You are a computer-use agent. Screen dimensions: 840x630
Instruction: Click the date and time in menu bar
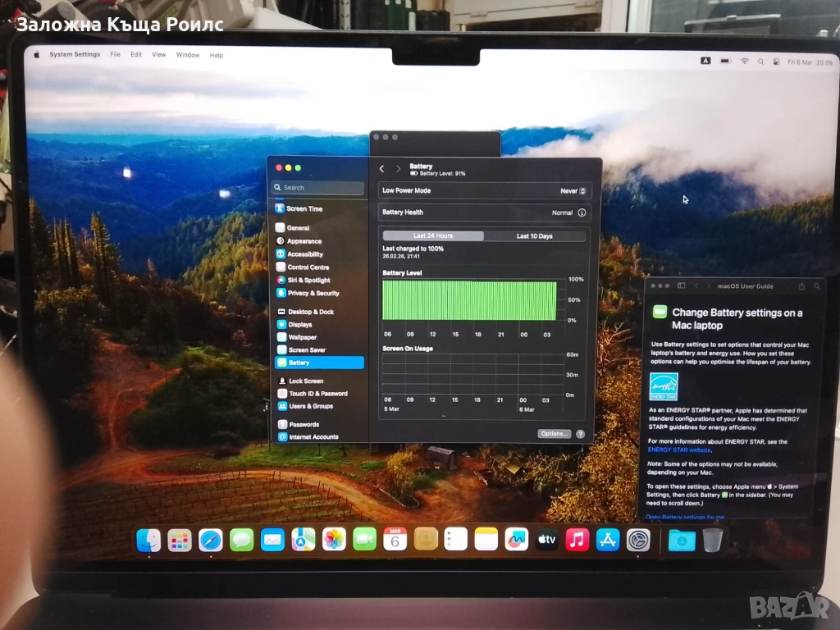(x=810, y=62)
